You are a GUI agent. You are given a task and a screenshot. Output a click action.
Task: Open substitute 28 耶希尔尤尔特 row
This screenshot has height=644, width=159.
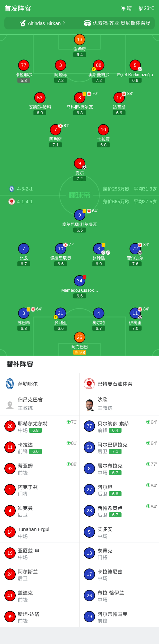(40, 426)
